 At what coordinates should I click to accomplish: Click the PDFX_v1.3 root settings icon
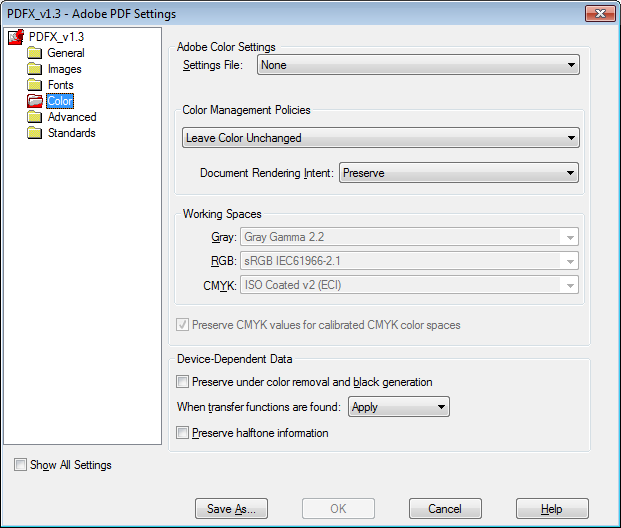16,37
